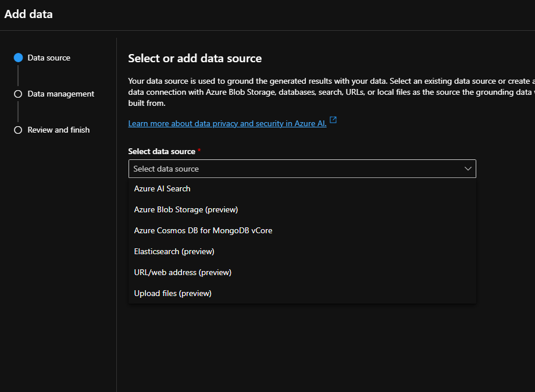
Task: Select URL/web address (preview)
Action: tap(302, 272)
